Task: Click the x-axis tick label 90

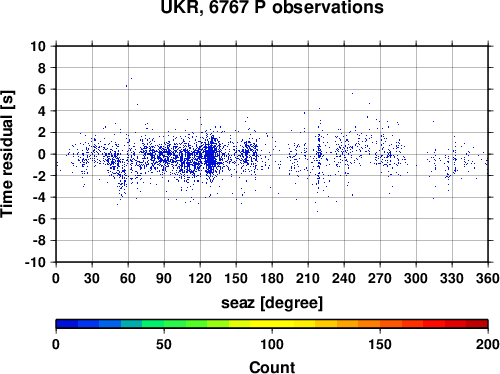Action: pos(164,278)
